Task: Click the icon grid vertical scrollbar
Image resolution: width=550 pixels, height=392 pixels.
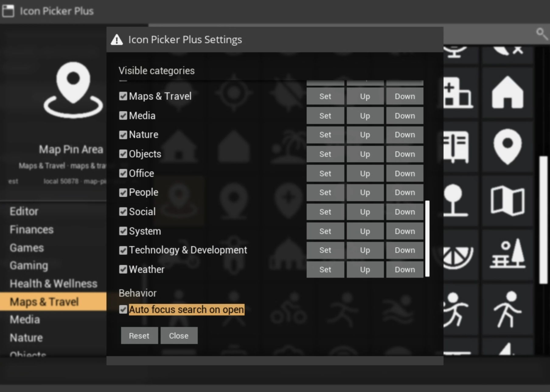Action: [x=543, y=220]
